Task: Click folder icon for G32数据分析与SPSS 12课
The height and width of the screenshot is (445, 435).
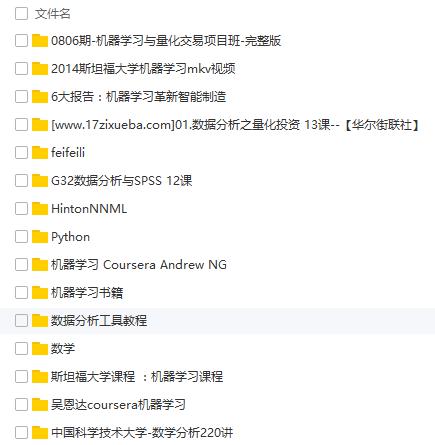Action: tap(40, 181)
